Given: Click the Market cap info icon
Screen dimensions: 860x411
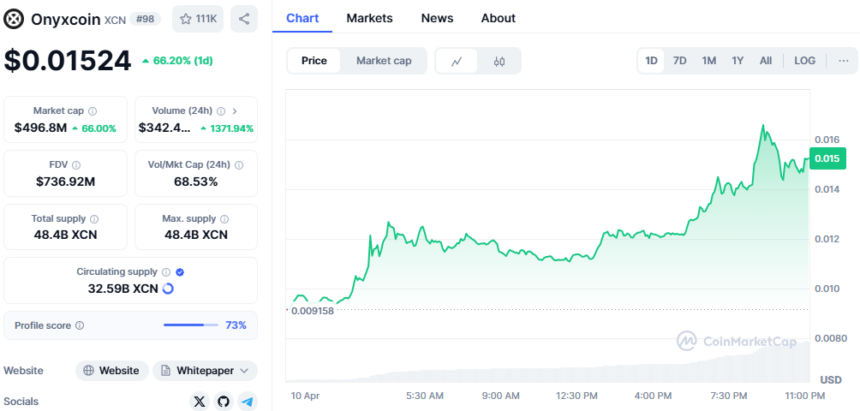Looking at the screenshot, I should pyautogui.click(x=93, y=111).
